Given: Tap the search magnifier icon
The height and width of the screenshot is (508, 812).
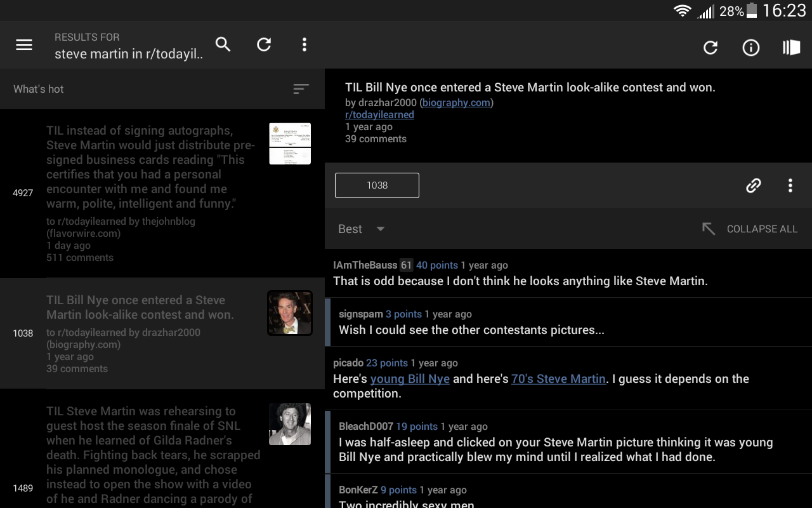Looking at the screenshot, I should coord(223,44).
